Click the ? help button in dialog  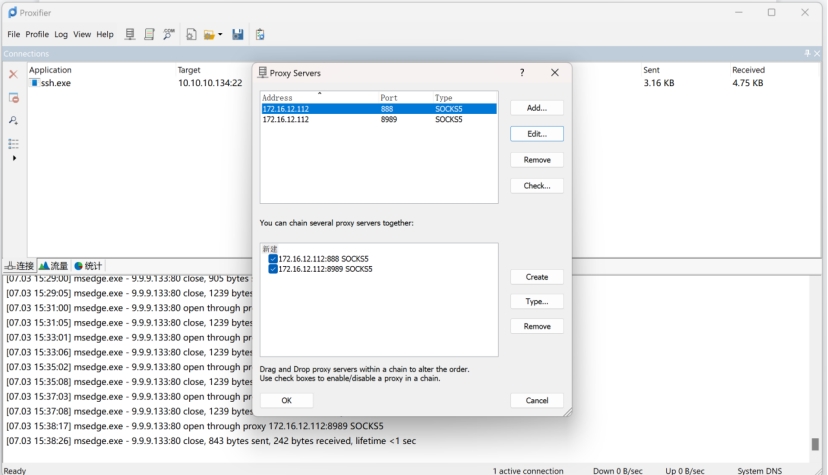point(522,73)
